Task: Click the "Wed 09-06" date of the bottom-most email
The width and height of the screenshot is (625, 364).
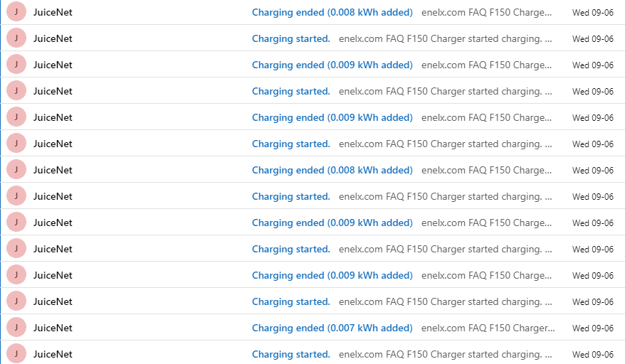Action: tap(592, 354)
